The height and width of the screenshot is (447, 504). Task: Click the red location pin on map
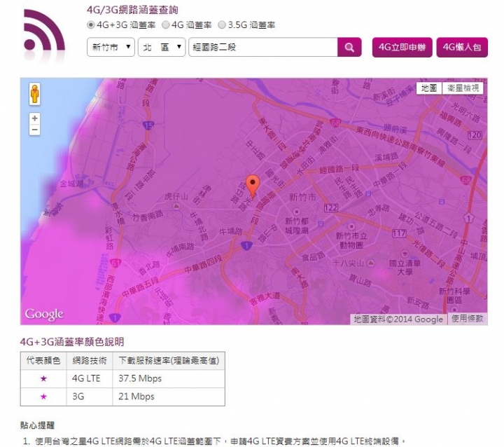(x=253, y=186)
